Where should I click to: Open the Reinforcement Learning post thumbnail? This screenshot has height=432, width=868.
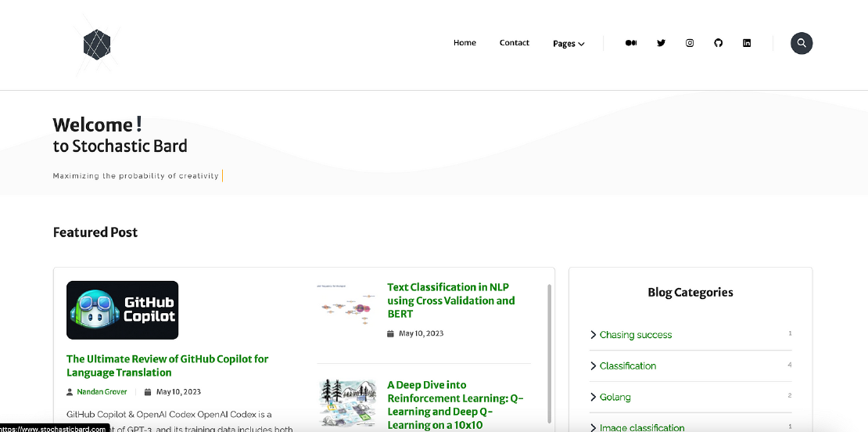(x=346, y=402)
